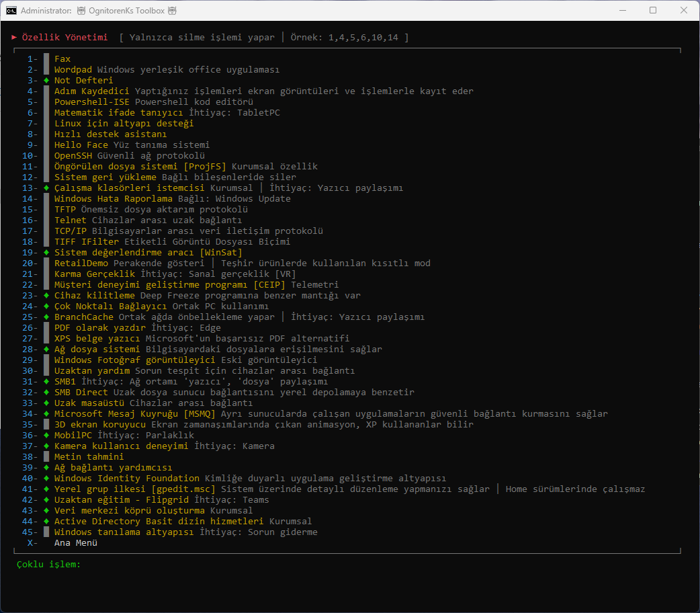This screenshot has width=700, height=613.
Task: Select the RetailDemo entry
Action: (x=81, y=263)
